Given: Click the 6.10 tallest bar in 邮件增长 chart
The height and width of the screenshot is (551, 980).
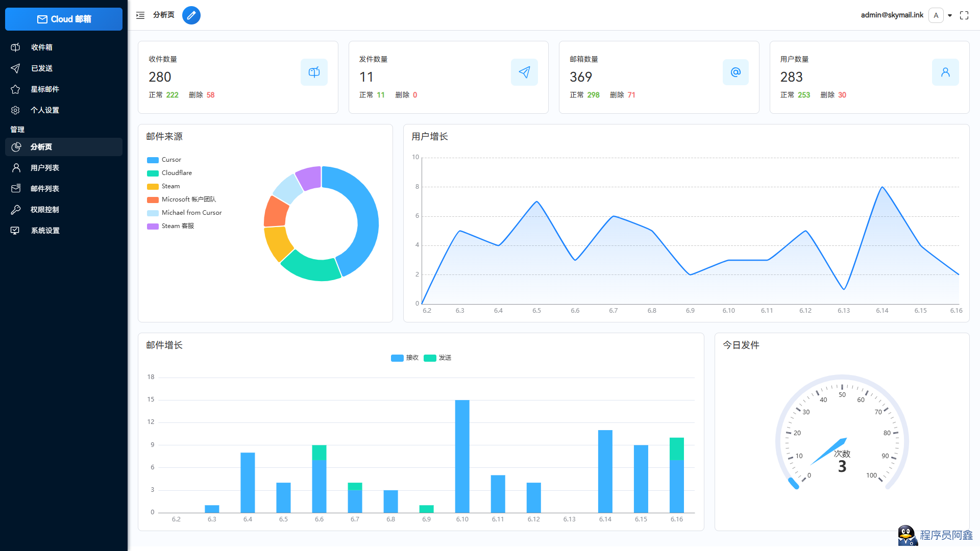Looking at the screenshot, I should pyautogui.click(x=462, y=456).
